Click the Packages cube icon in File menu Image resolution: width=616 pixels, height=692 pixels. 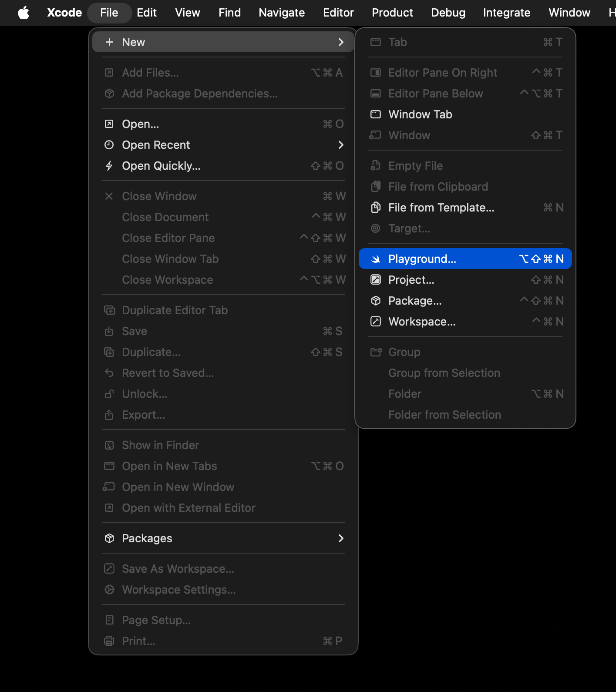coord(109,538)
